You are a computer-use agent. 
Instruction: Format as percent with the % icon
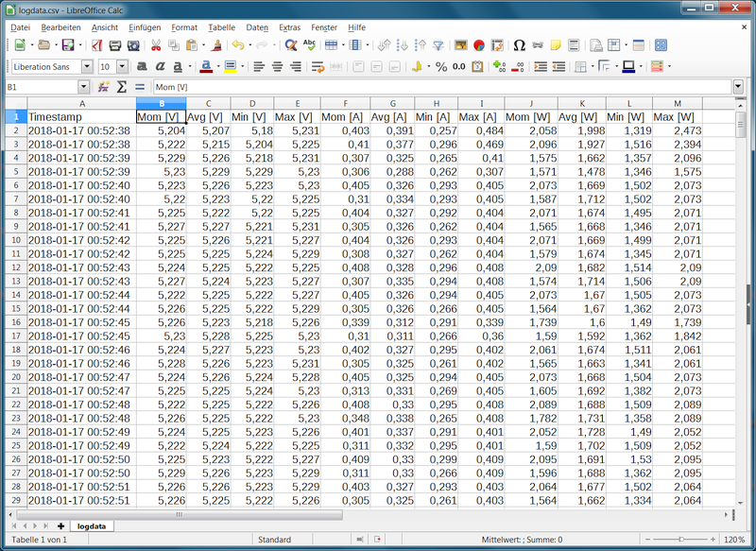[x=440, y=67]
